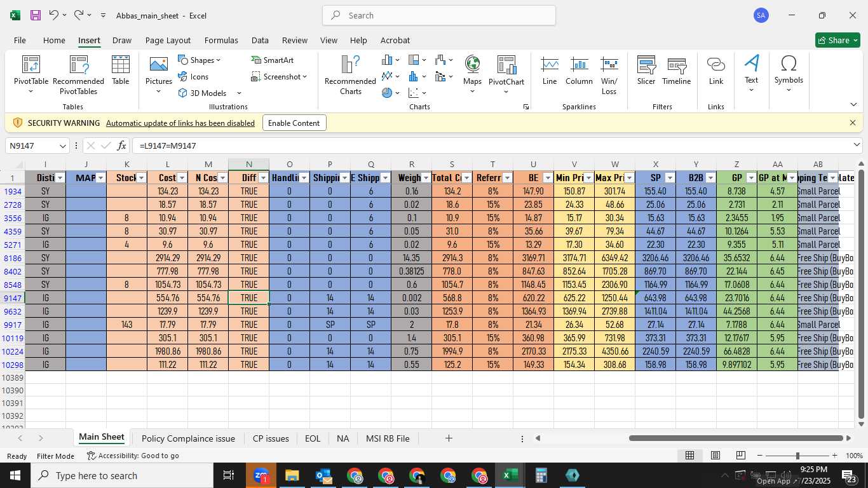
Task: Insert a Win/Loss sparkline
Action: click(609, 74)
